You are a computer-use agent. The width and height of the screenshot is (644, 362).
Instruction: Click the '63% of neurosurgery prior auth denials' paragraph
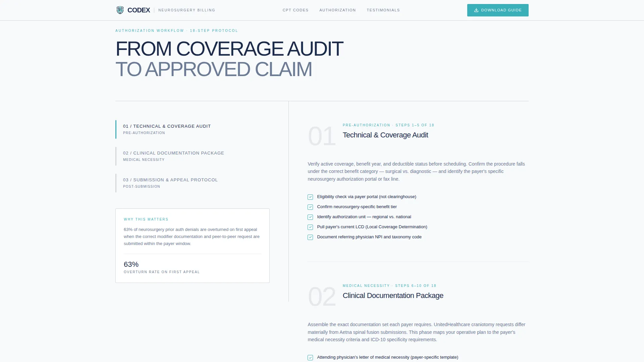point(192,237)
